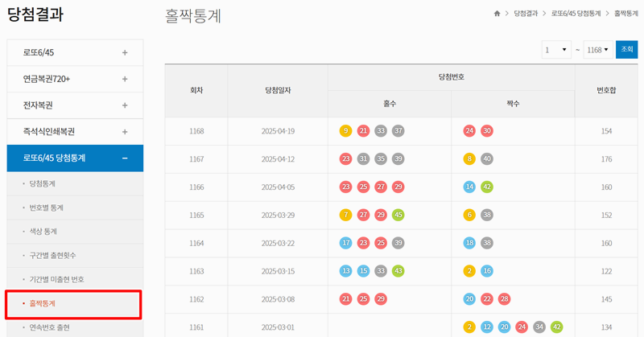This screenshot has width=644, height=337.
Task: Open the 색상 통계 submenu item
Action: pyautogui.click(x=43, y=232)
